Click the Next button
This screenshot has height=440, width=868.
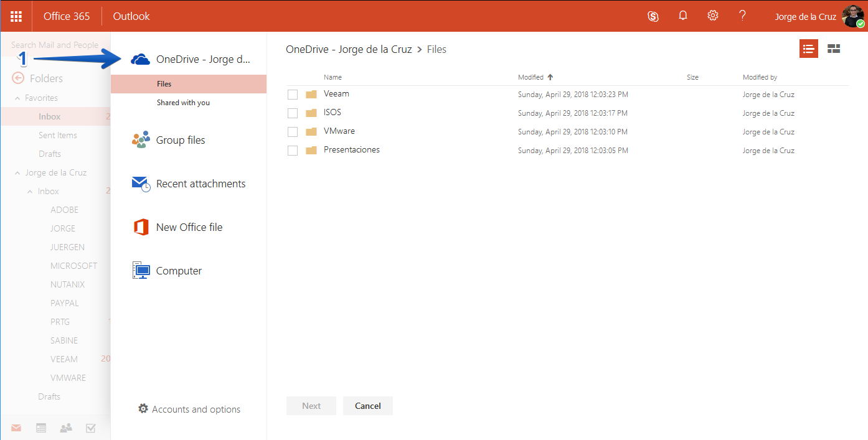(311, 406)
